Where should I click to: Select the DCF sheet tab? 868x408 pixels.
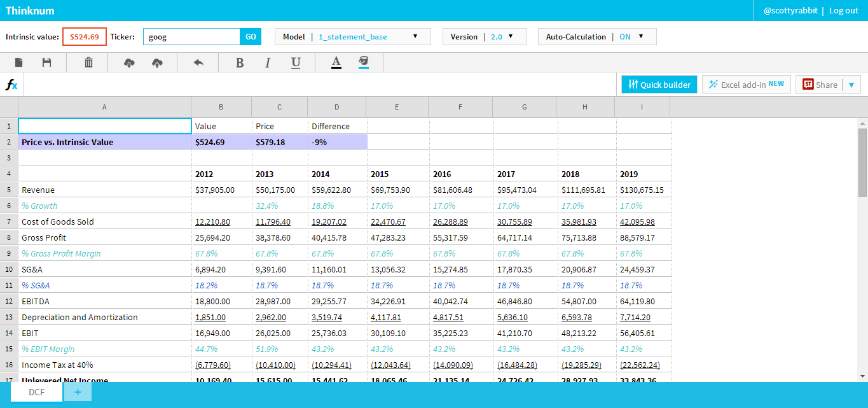click(x=36, y=392)
